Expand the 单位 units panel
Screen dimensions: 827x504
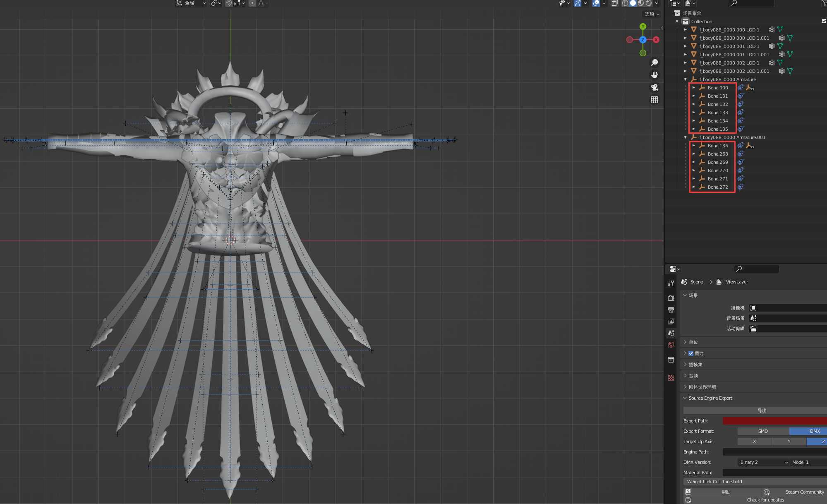coord(693,342)
